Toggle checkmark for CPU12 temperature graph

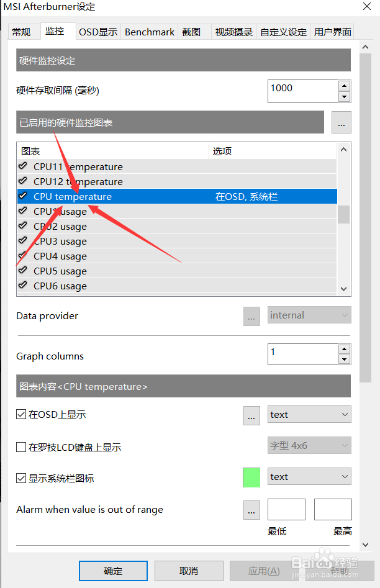[x=23, y=181]
